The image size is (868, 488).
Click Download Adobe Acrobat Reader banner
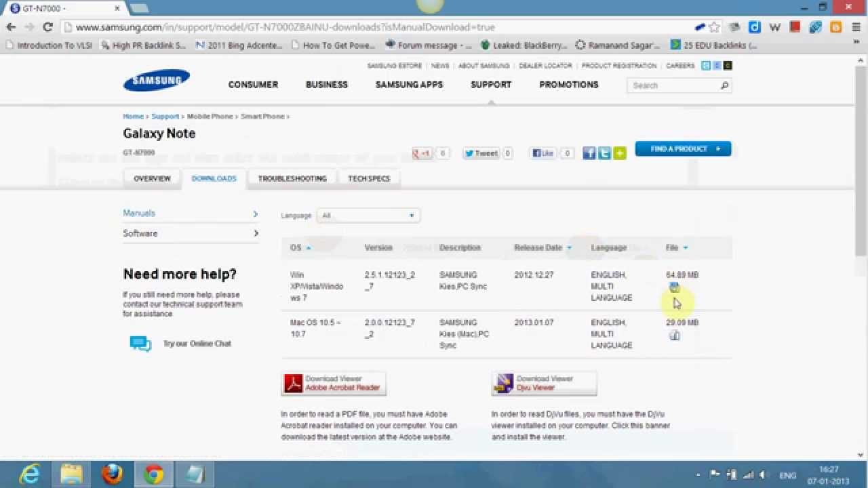[334, 384]
